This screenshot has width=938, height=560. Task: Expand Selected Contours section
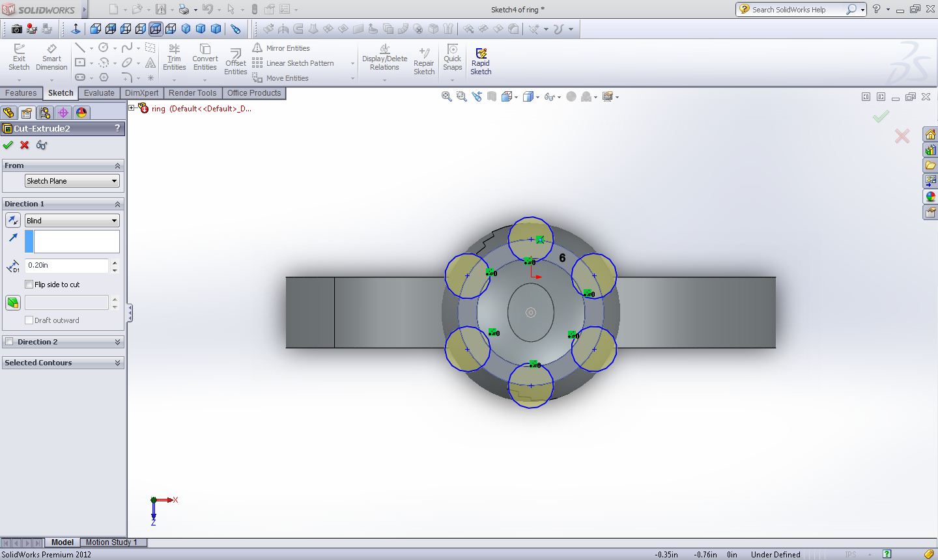coord(118,363)
